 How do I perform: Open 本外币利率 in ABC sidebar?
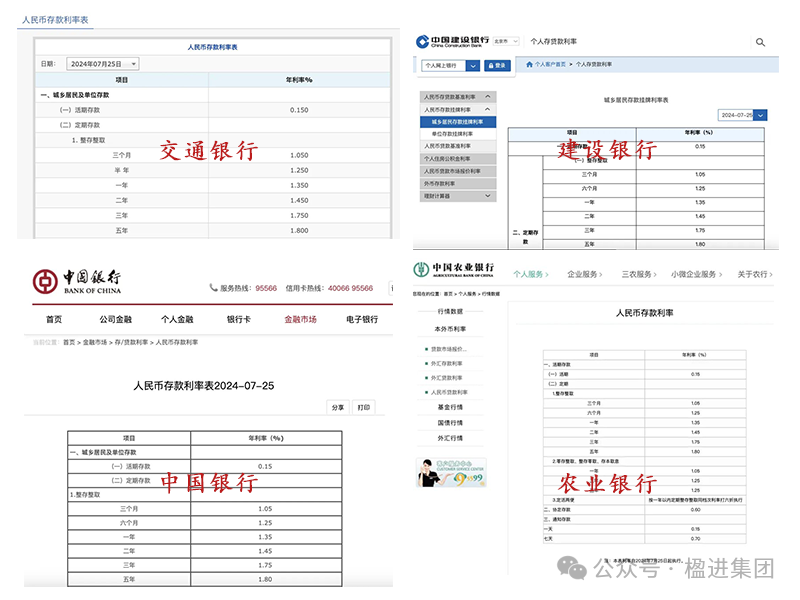[x=450, y=329]
